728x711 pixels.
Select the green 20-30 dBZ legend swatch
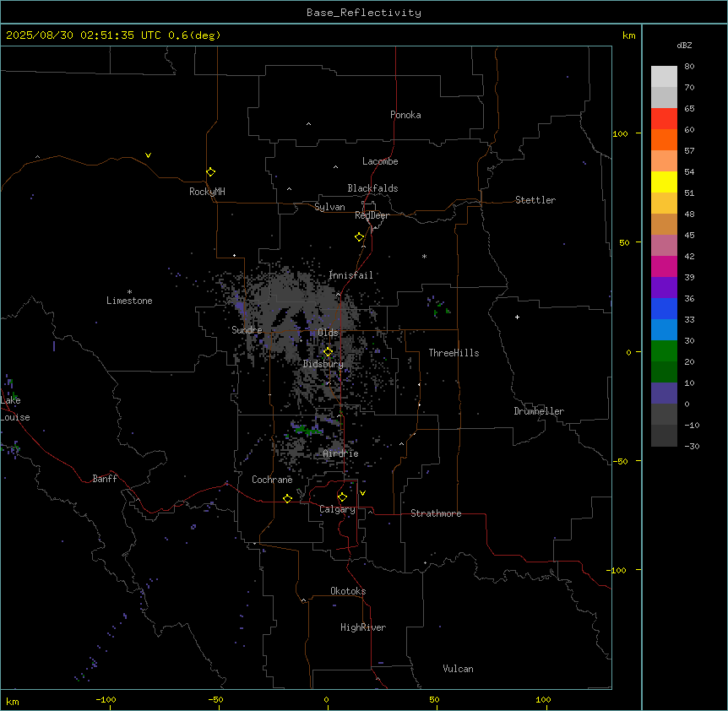[x=664, y=351]
